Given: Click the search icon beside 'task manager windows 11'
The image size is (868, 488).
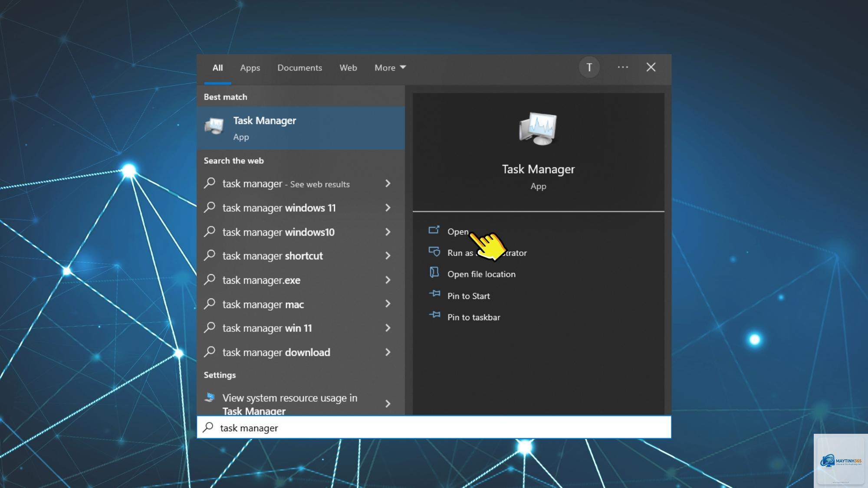Looking at the screenshot, I should tap(210, 207).
